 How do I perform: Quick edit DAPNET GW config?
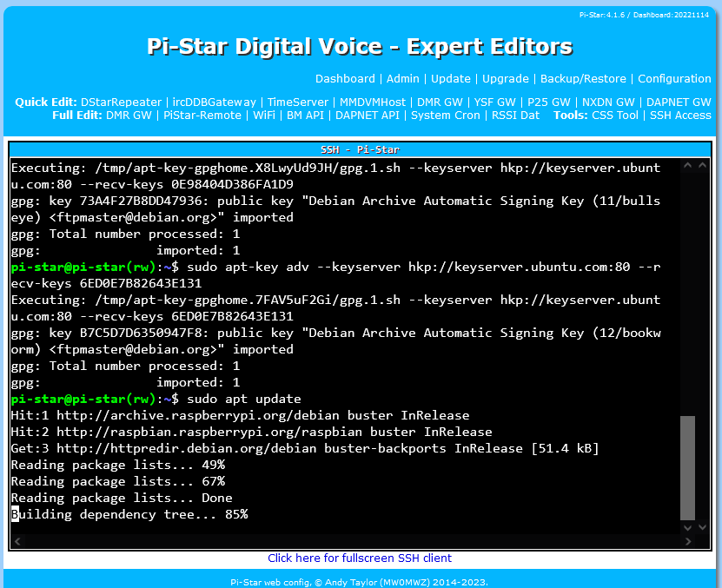(x=679, y=102)
